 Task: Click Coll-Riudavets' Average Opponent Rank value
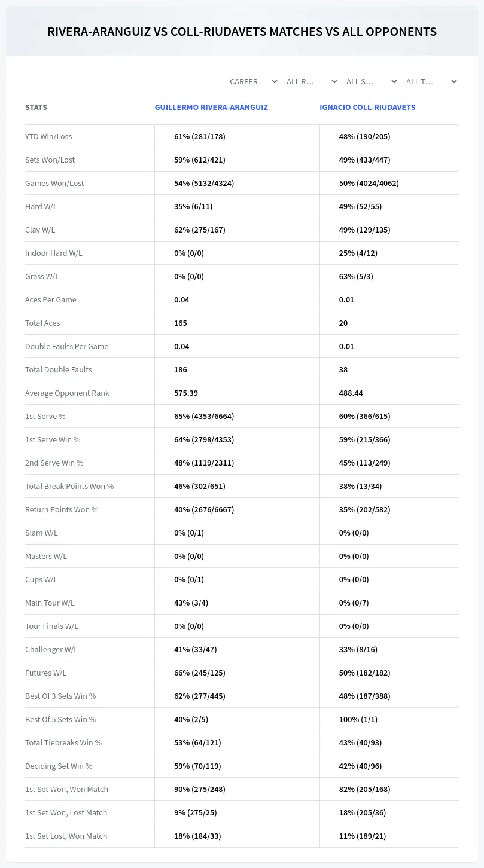[351, 393]
